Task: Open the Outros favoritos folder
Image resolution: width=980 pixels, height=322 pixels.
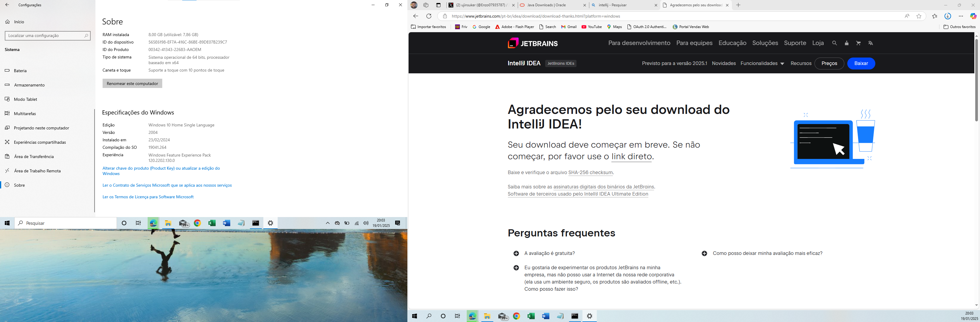Action: click(x=959, y=27)
